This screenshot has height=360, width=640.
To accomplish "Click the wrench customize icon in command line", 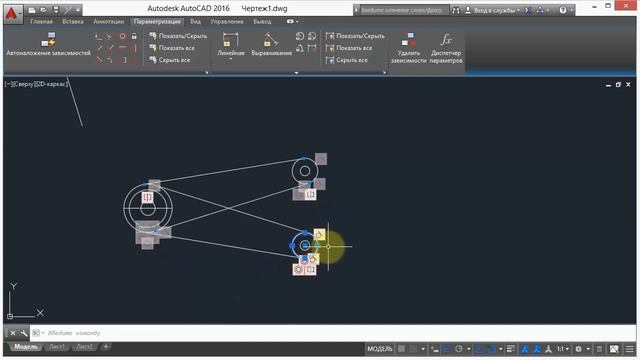I will tap(24, 333).
